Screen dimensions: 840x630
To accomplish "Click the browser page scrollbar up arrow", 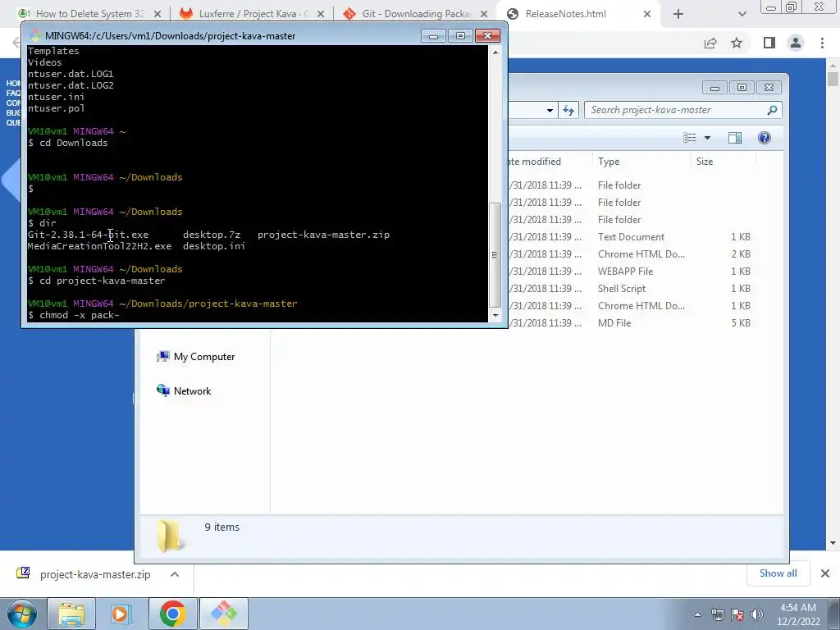I will [833, 66].
